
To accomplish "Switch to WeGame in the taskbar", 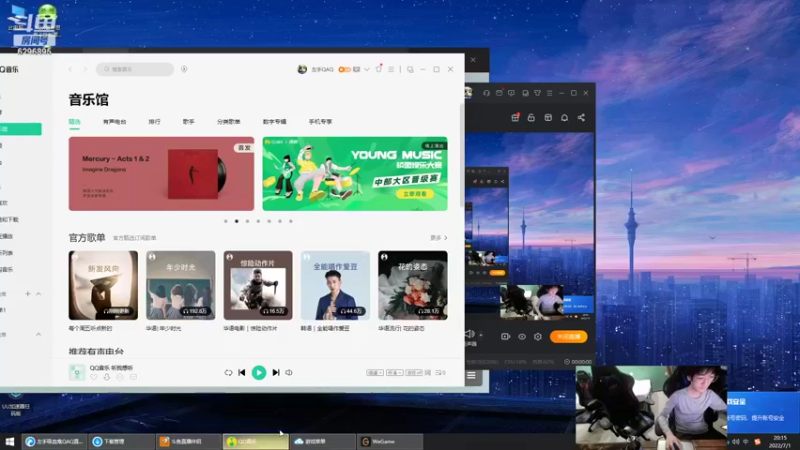I will (x=390, y=441).
